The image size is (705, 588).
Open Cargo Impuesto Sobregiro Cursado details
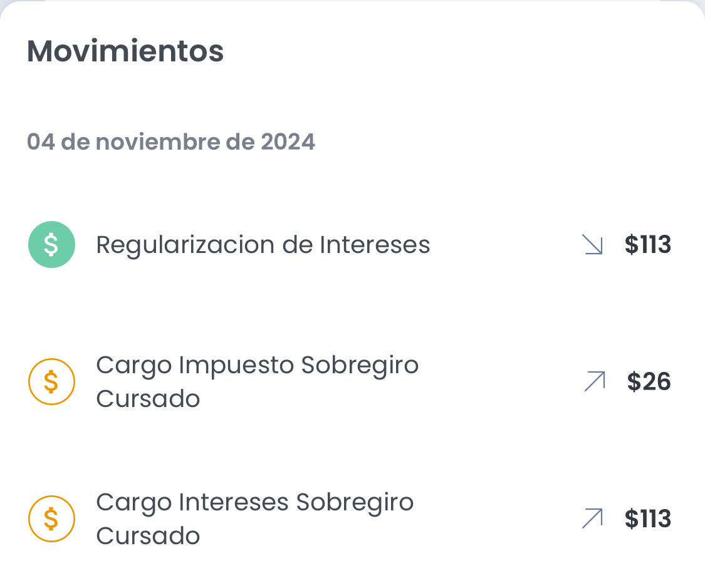pyautogui.click(x=257, y=381)
